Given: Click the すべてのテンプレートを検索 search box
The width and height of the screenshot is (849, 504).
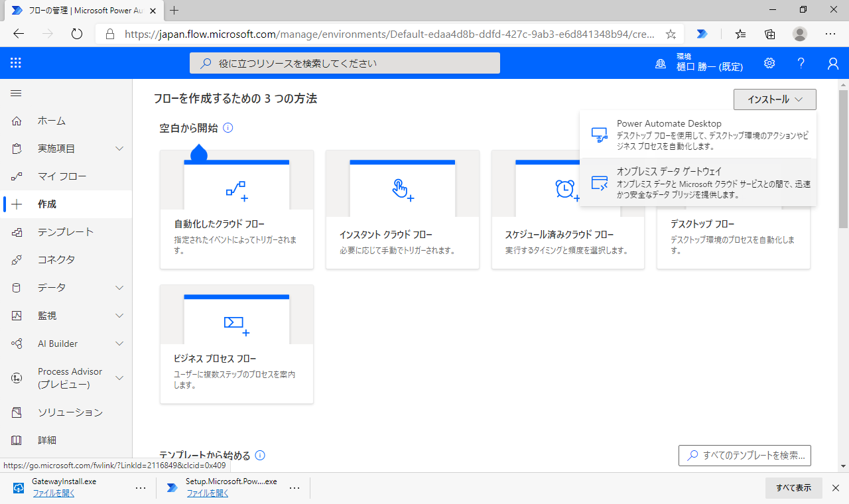Looking at the screenshot, I should [x=745, y=456].
